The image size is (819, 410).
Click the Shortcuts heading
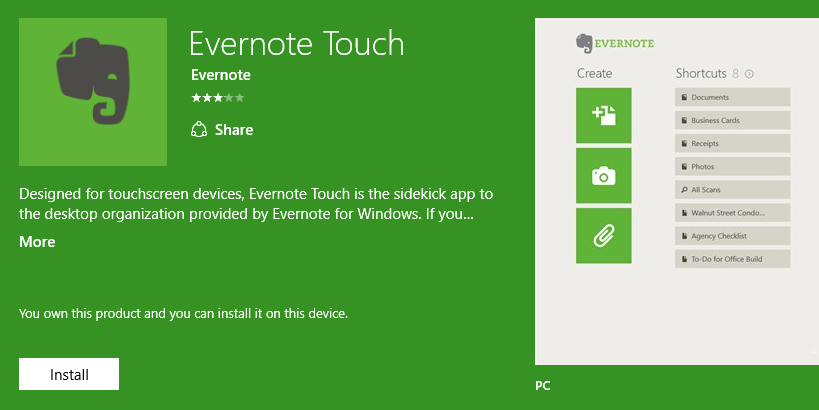point(701,73)
